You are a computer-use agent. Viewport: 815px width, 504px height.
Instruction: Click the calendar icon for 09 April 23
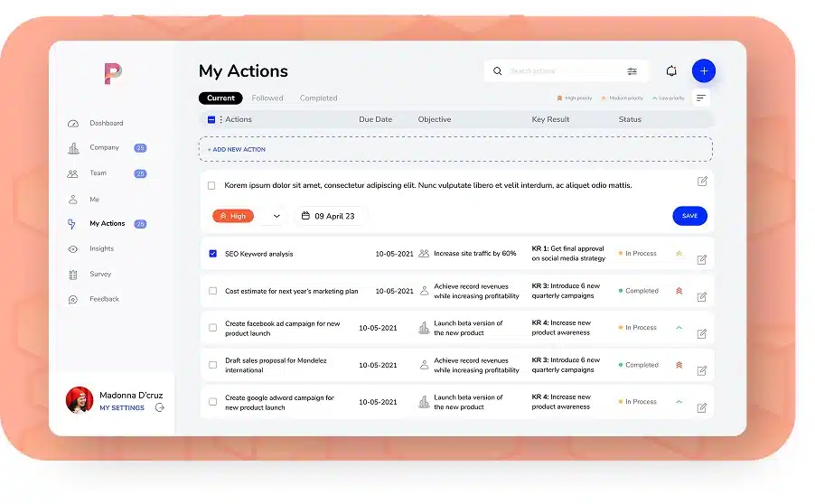305,216
